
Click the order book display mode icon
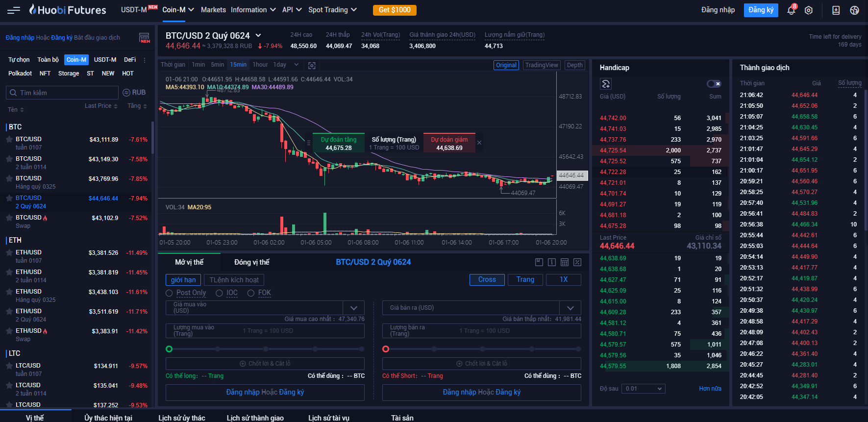(x=605, y=84)
